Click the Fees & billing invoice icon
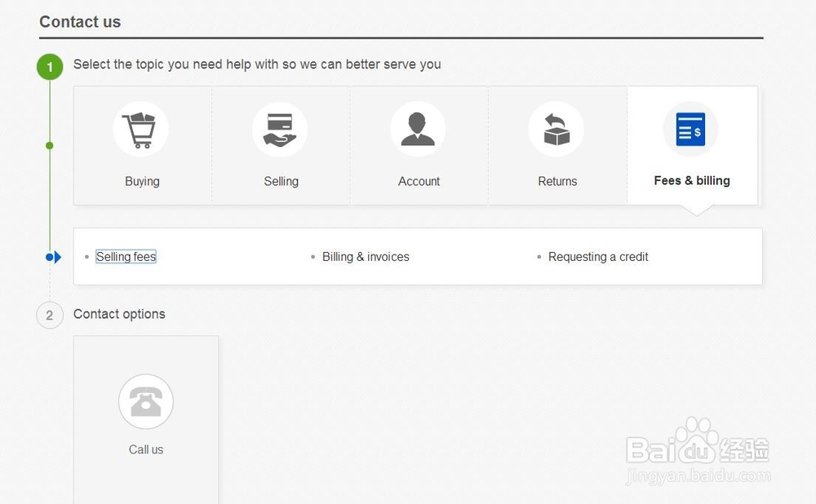This screenshot has height=504, width=816. click(690, 130)
